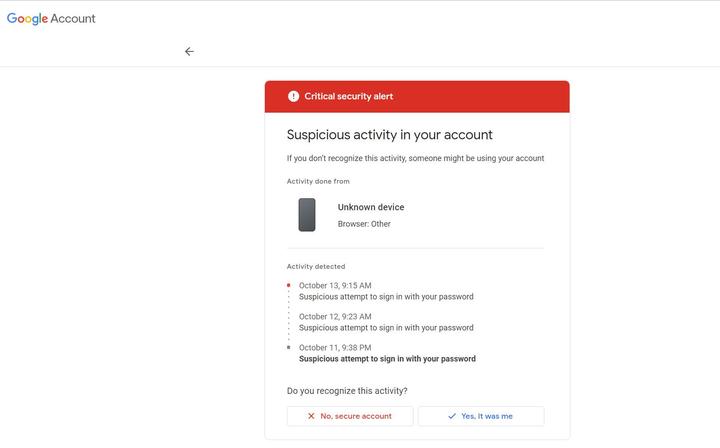This screenshot has width=720, height=448.
Task: Click the Activity detected section label
Action: coord(316,266)
